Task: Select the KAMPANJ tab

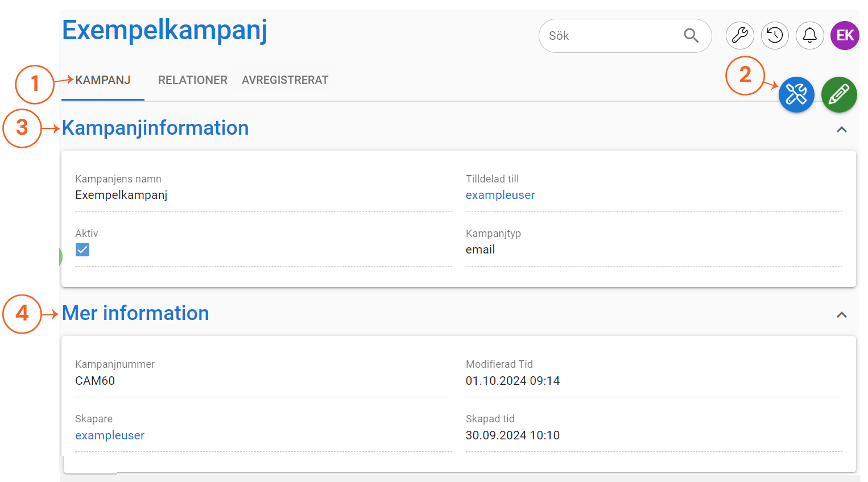Action: [103, 80]
